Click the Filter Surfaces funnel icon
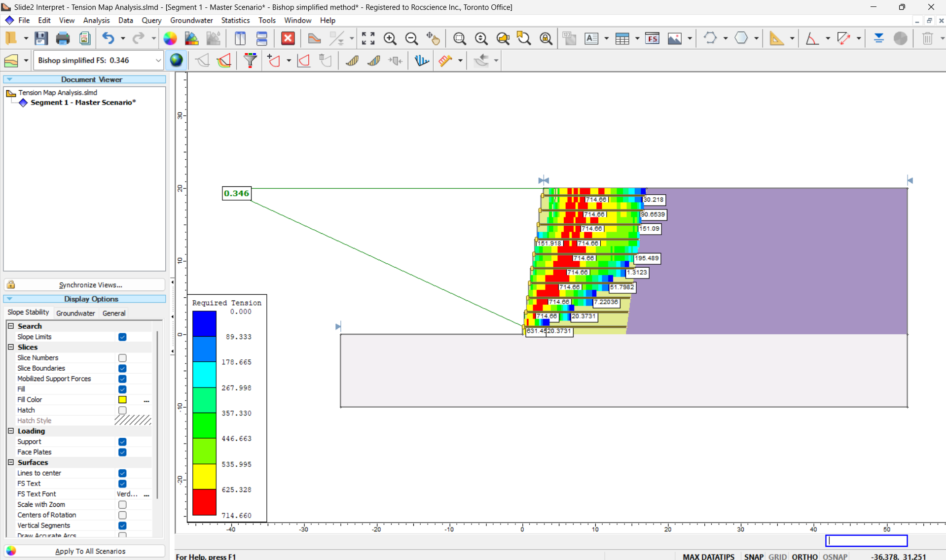Image resolution: width=946 pixels, height=560 pixels. tap(250, 60)
